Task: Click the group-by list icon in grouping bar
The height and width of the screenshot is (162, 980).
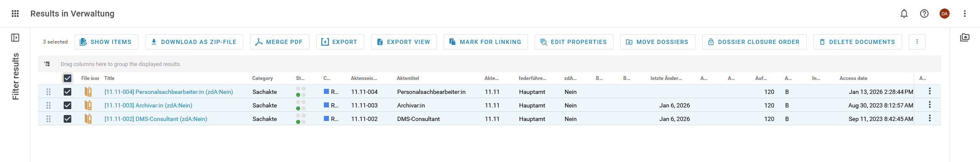Action: point(47,64)
